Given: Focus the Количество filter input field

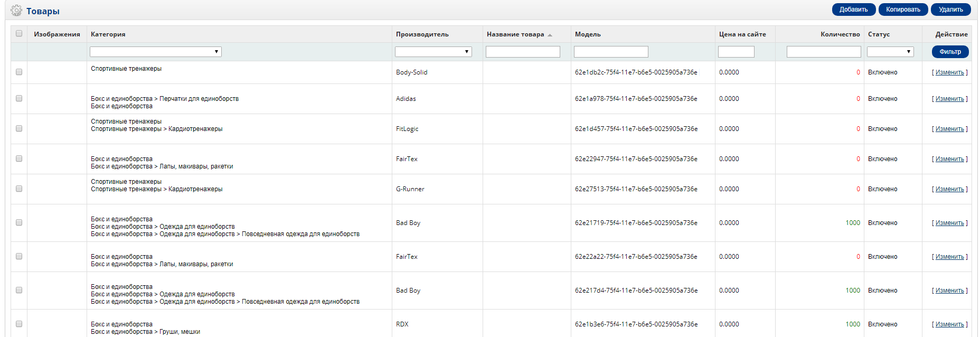Looking at the screenshot, I should pyautogui.click(x=824, y=52).
